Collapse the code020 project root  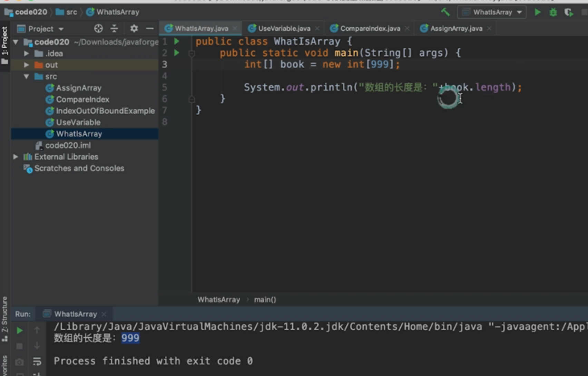[16, 42]
